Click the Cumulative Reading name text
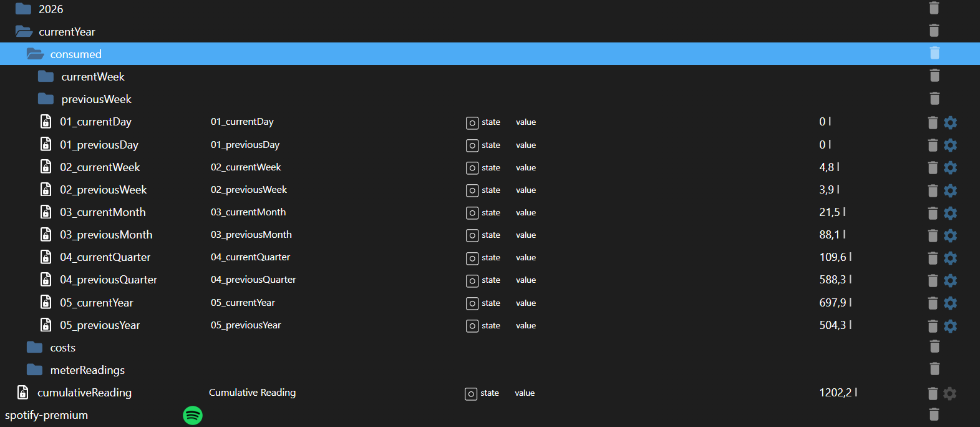Screen dimensions: 980x427 pyautogui.click(x=252, y=393)
